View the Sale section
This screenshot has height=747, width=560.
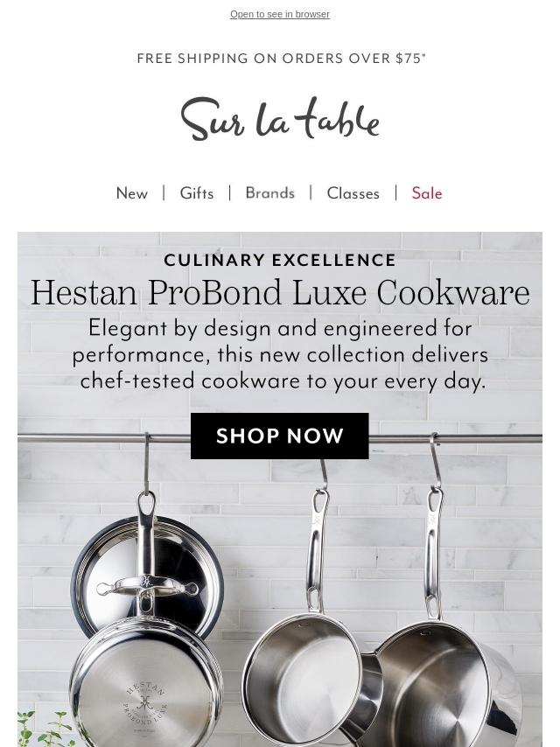[x=427, y=193]
